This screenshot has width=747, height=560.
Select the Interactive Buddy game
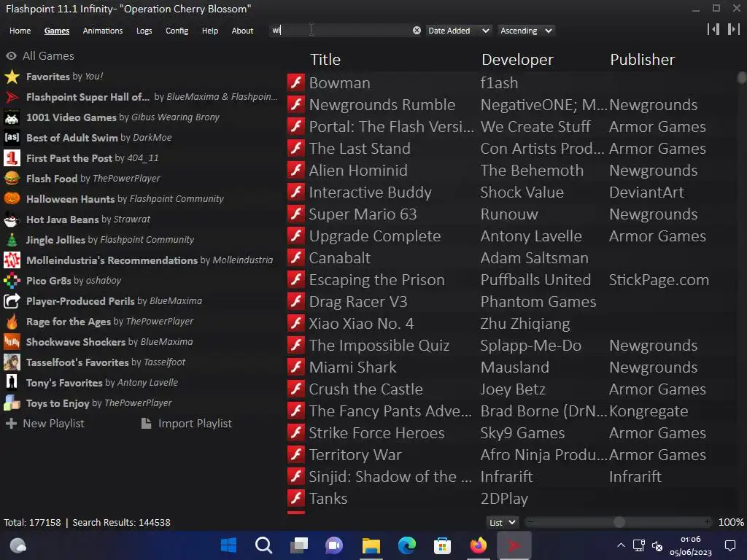pyautogui.click(x=510, y=192)
